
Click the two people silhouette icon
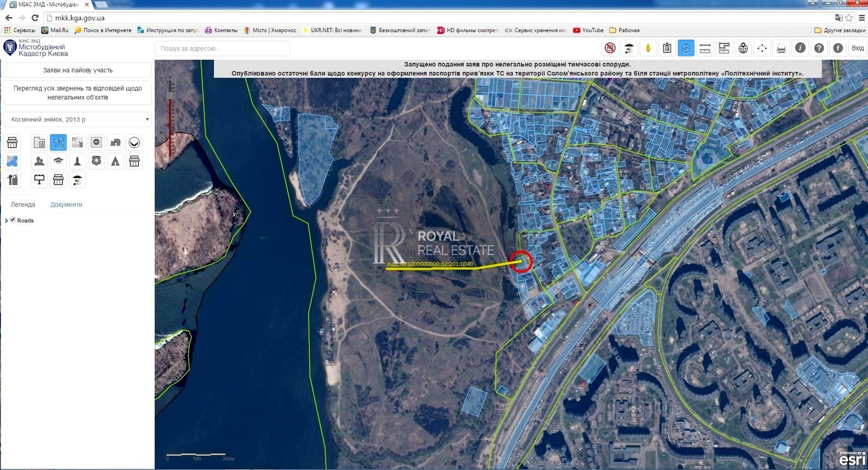click(39, 161)
